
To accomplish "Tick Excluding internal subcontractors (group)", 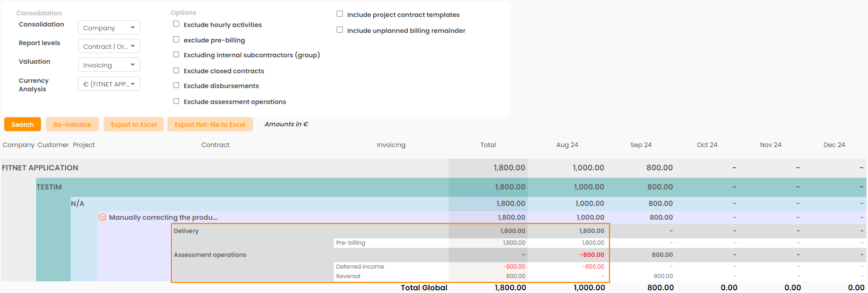I will (176, 54).
